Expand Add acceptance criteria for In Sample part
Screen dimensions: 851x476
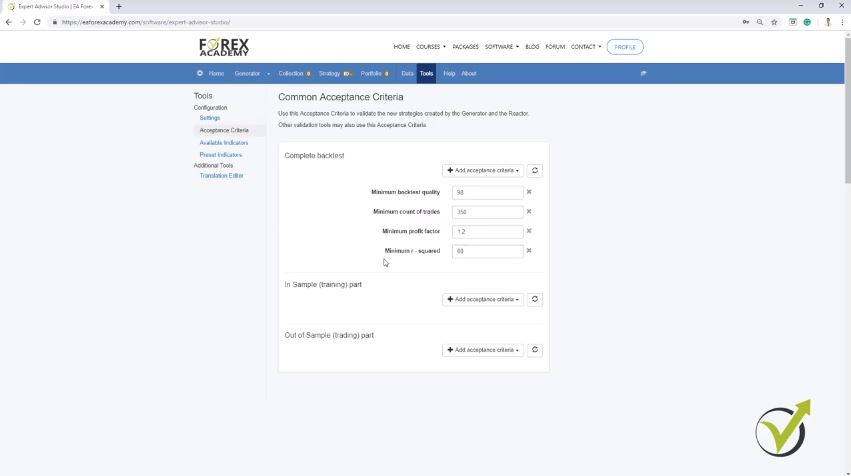point(483,299)
